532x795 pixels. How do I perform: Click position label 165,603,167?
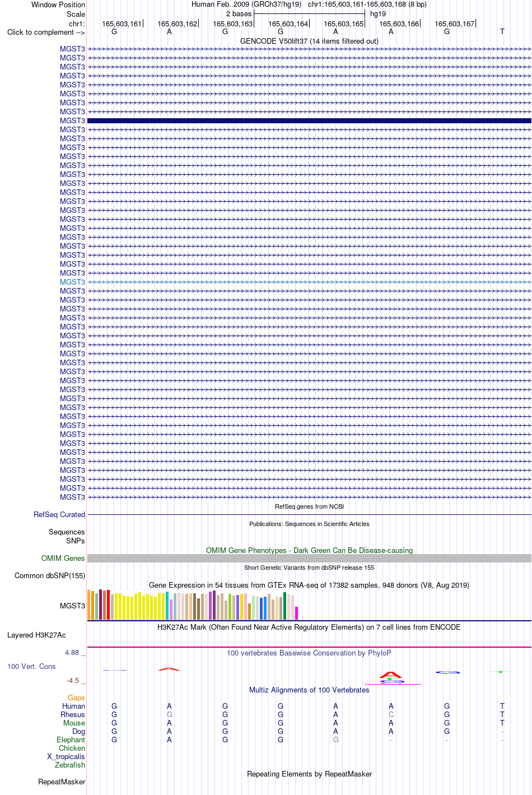click(454, 24)
